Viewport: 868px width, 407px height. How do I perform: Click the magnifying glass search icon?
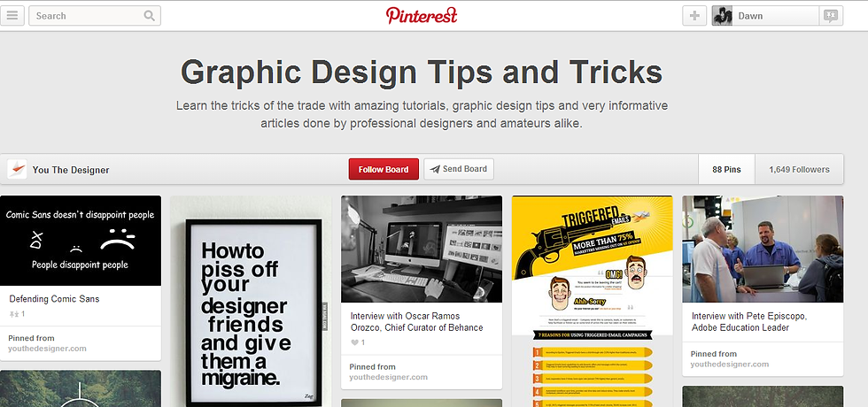(x=150, y=16)
